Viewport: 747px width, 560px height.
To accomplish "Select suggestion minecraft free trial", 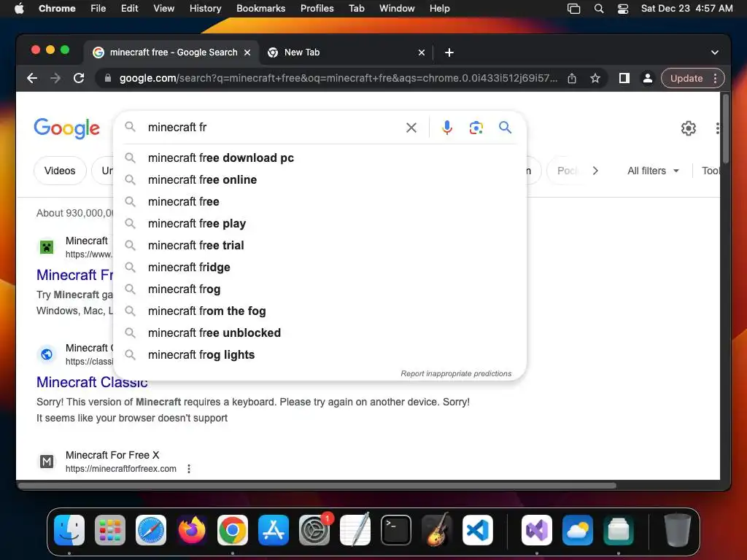I will pyautogui.click(x=320, y=245).
